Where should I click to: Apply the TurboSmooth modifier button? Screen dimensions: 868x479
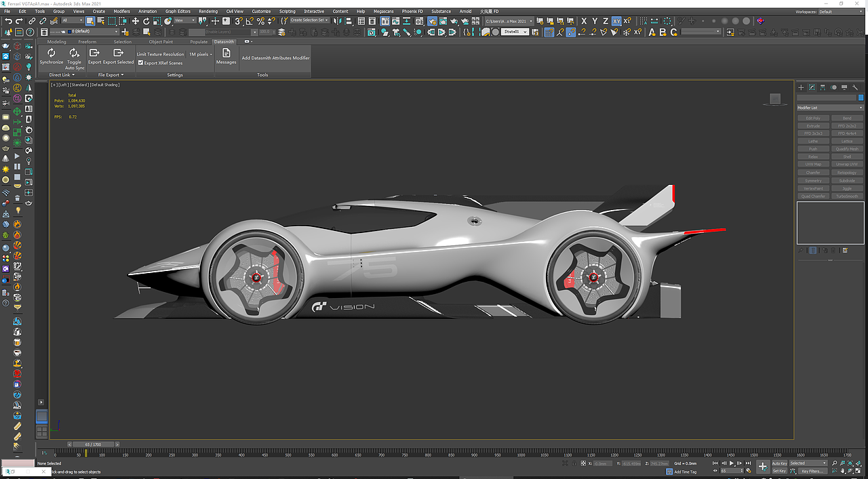click(x=847, y=196)
